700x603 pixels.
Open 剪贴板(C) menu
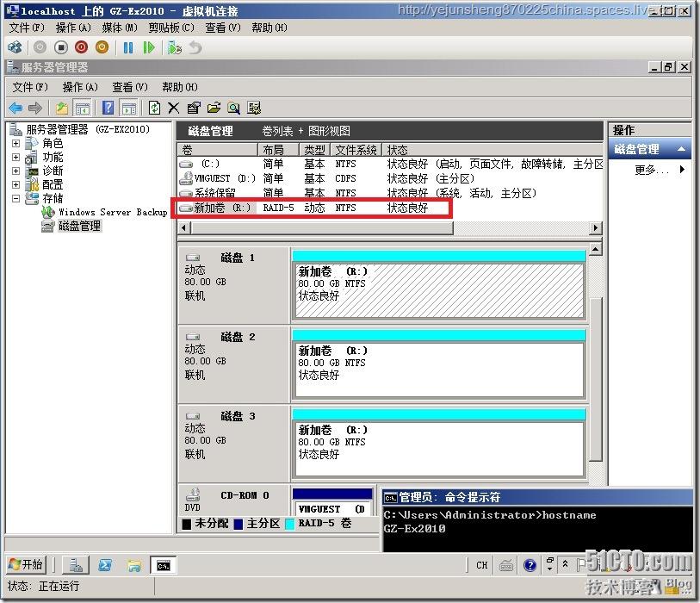coord(171,28)
